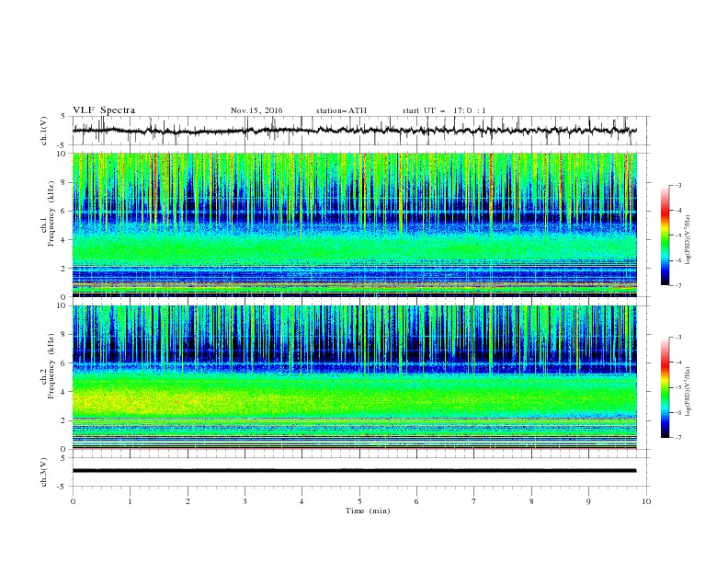Screen dimensions: 728x563
Task: Click time axis tick label "8"
Action: (x=531, y=501)
